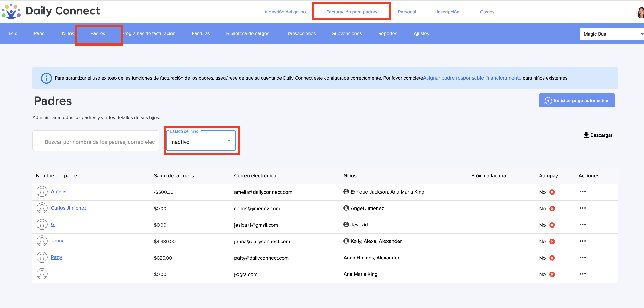Open the Estado del niño dropdown
Screen dimensions: 644x308
pyautogui.click(x=201, y=141)
